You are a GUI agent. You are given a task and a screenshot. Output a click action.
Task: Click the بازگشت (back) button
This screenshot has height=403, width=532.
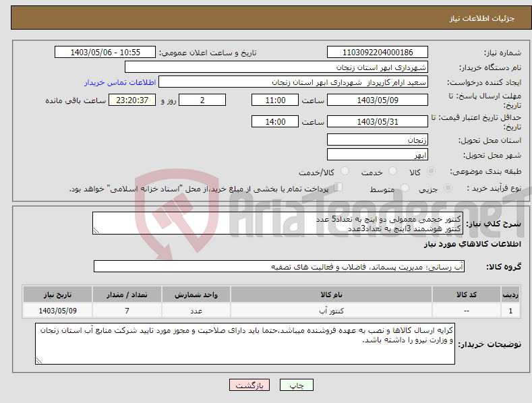click(x=249, y=385)
